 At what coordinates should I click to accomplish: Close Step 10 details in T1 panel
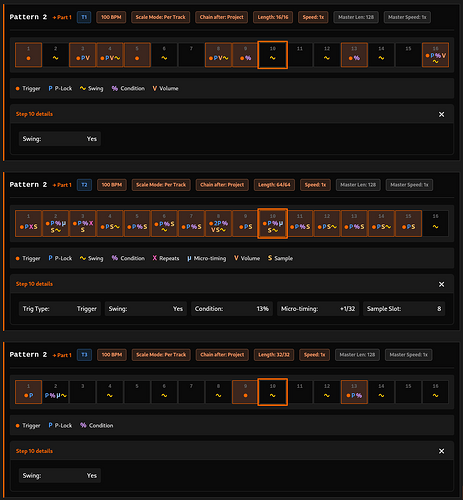point(441,114)
